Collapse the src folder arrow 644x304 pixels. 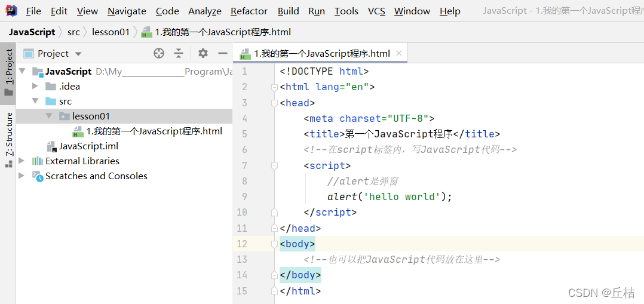[36, 101]
